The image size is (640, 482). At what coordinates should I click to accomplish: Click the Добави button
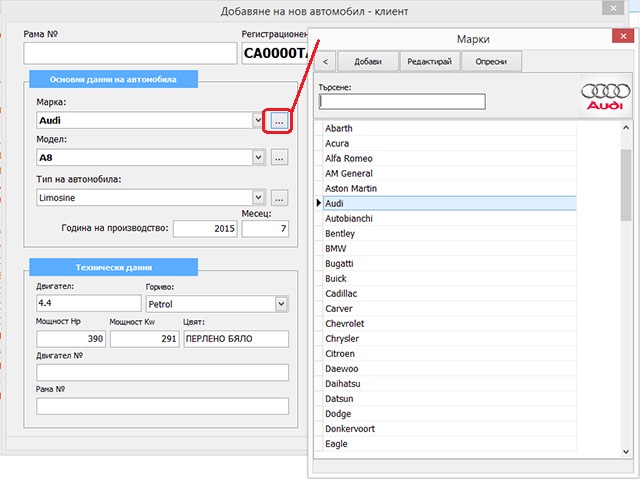(368, 62)
